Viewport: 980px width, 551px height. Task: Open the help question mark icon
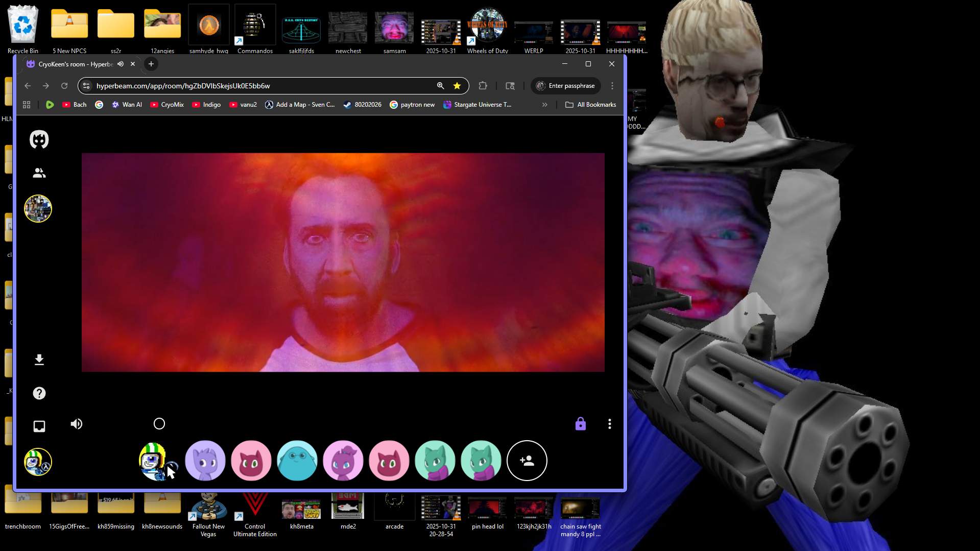pyautogui.click(x=39, y=393)
